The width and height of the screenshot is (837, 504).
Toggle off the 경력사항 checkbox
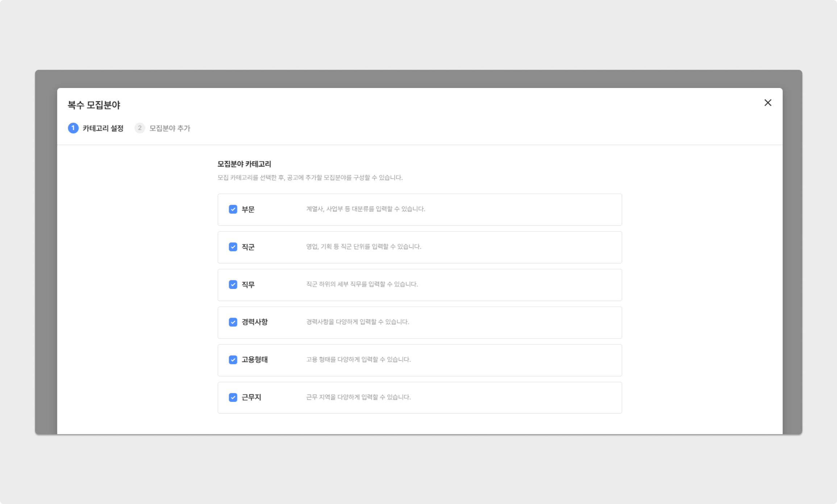pyautogui.click(x=233, y=322)
